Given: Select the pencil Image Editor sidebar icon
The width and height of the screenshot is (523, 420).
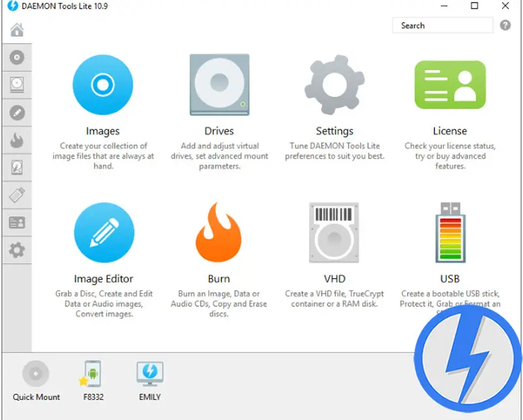Looking at the screenshot, I should pyautogui.click(x=17, y=112).
